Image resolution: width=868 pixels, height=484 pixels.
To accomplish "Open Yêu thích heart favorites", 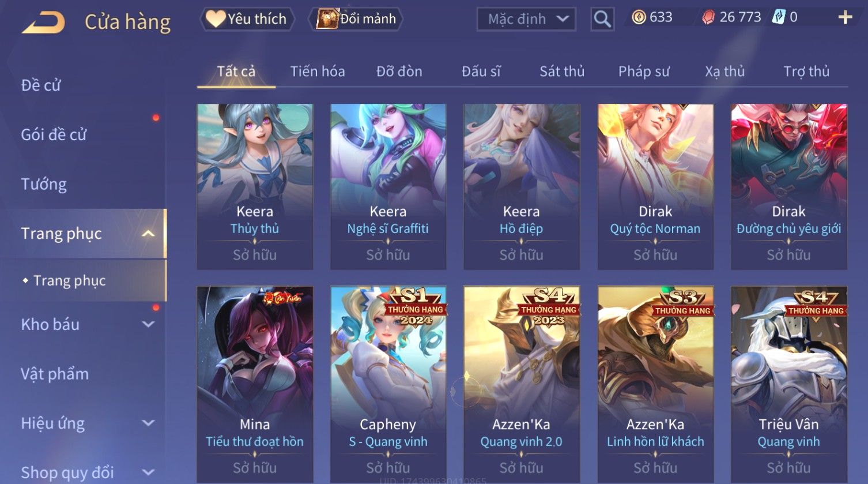I will click(x=247, y=19).
